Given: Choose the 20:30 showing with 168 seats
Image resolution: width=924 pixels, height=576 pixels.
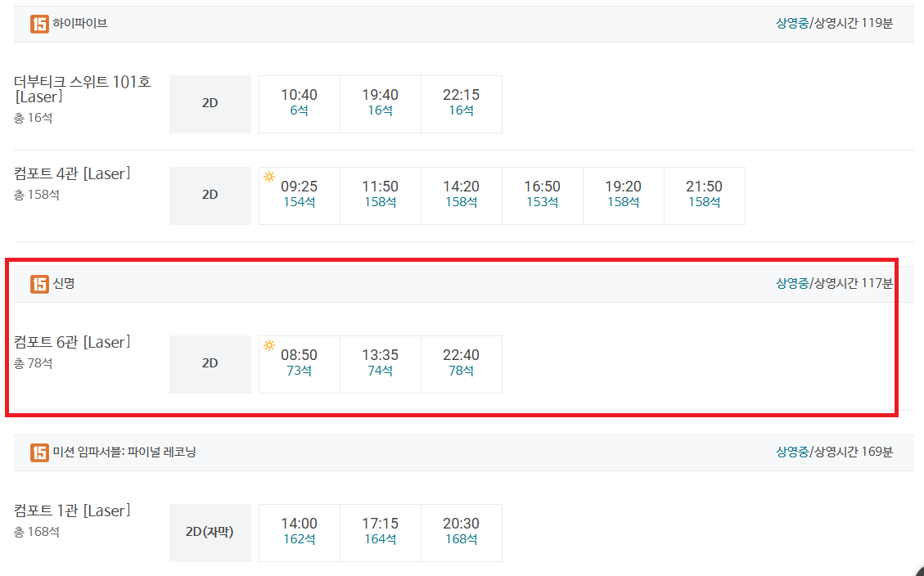Looking at the screenshot, I should click(462, 533).
